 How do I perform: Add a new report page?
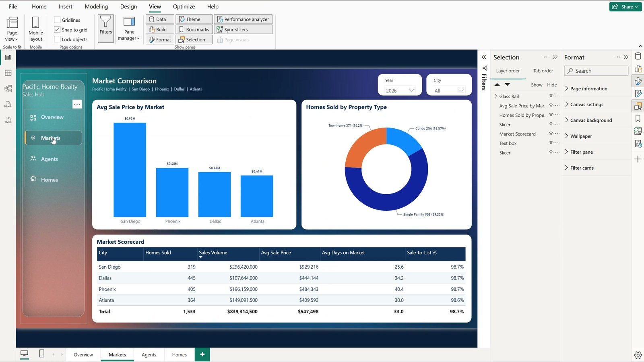202,354
